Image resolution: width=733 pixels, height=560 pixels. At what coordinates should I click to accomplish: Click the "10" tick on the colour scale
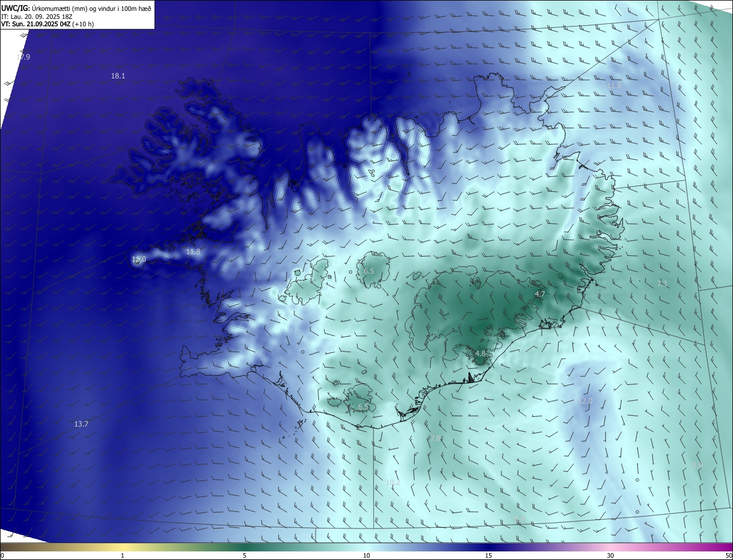click(x=366, y=555)
